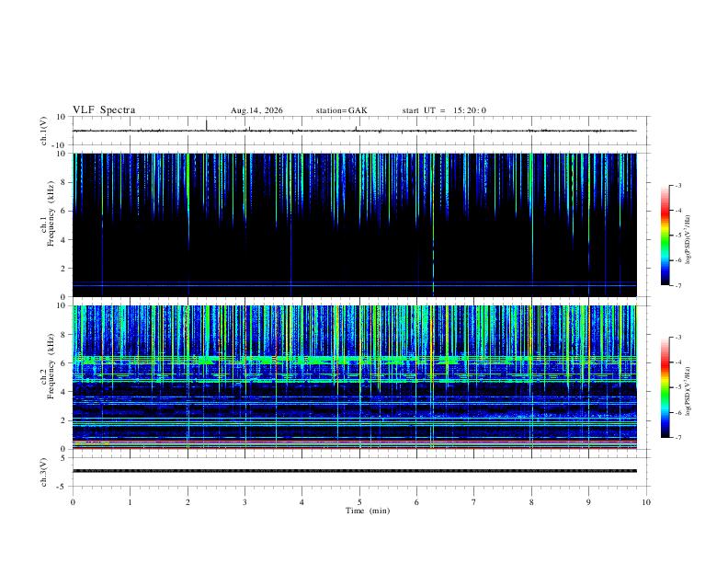Click the Aug.14, 2026 date label
The width and height of the screenshot is (728, 563).
pos(256,110)
